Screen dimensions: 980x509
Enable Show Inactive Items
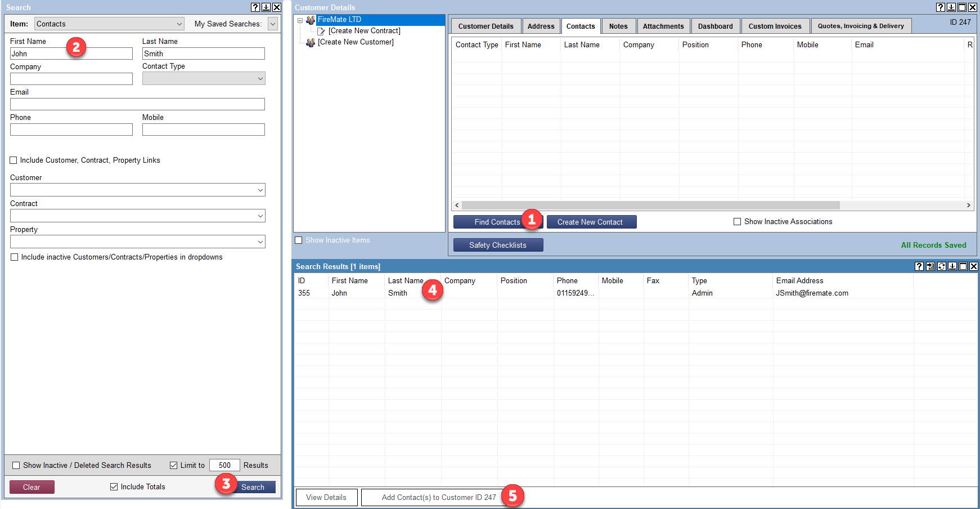298,240
